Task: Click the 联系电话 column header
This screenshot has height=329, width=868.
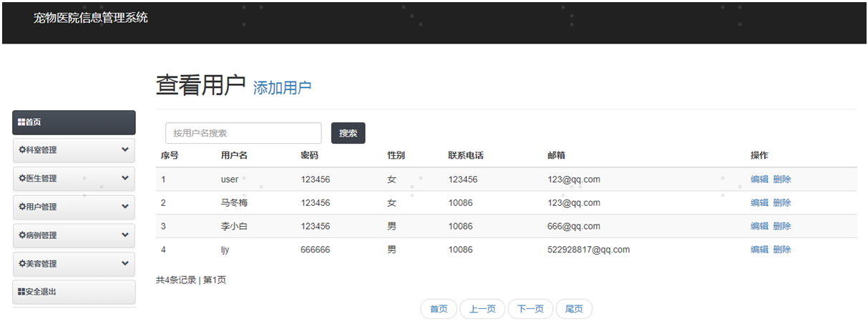Action: coord(466,156)
